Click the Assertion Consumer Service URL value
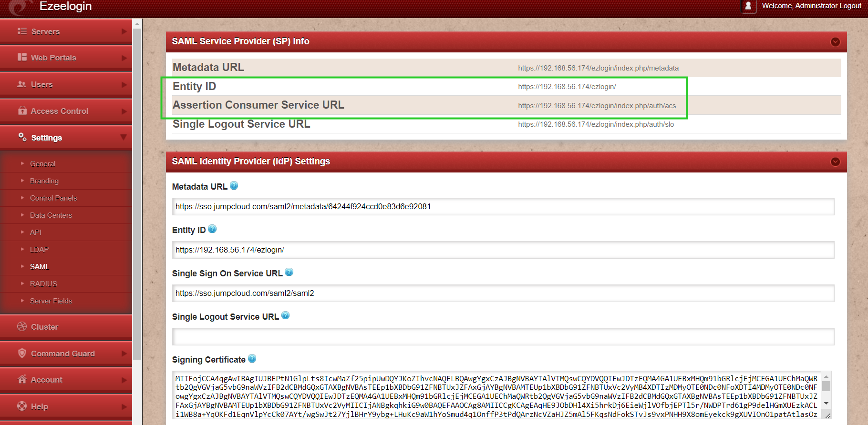This screenshot has width=868, height=425. 597,106
